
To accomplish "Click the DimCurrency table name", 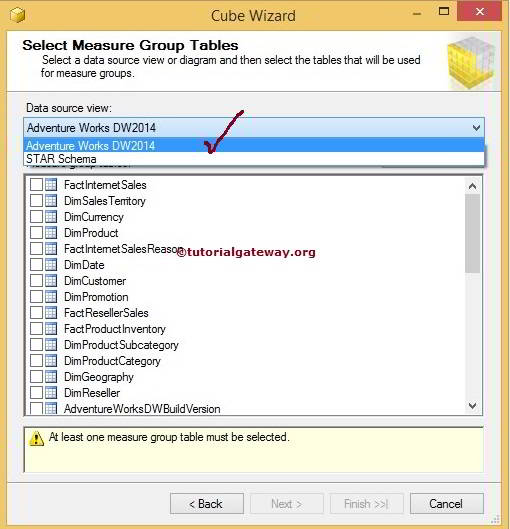I will click(94, 217).
